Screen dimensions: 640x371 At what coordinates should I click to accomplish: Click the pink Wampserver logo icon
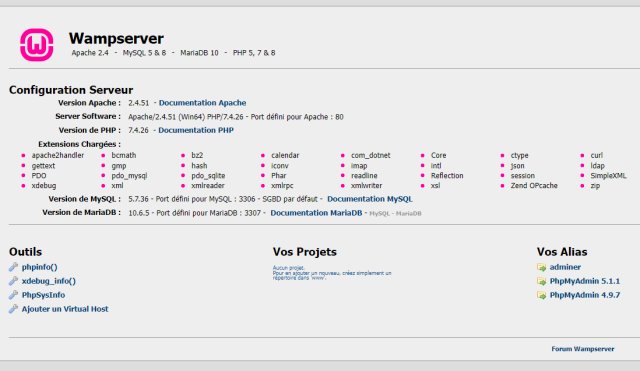point(37,45)
